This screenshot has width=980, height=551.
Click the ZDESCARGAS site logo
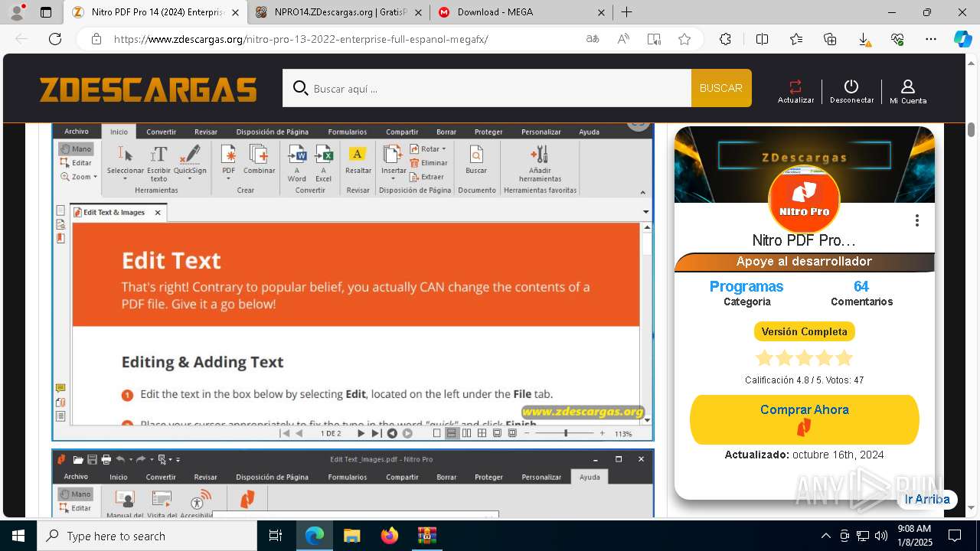148,90
